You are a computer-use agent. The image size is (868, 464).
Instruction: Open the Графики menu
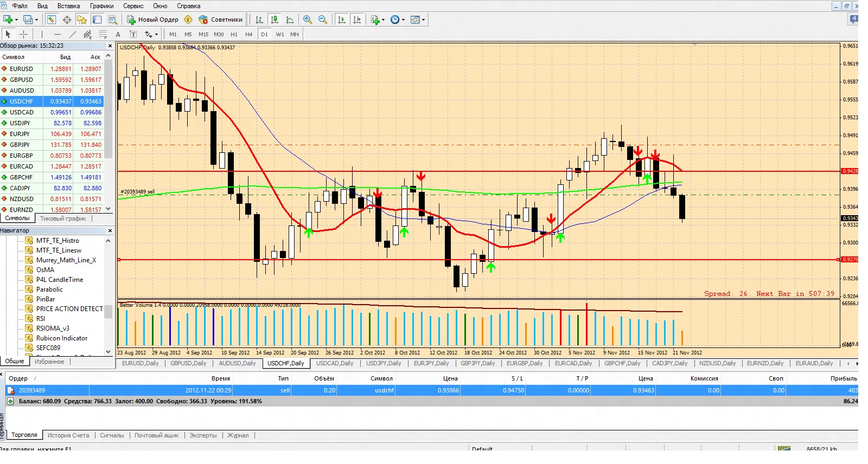[x=102, y=6]
